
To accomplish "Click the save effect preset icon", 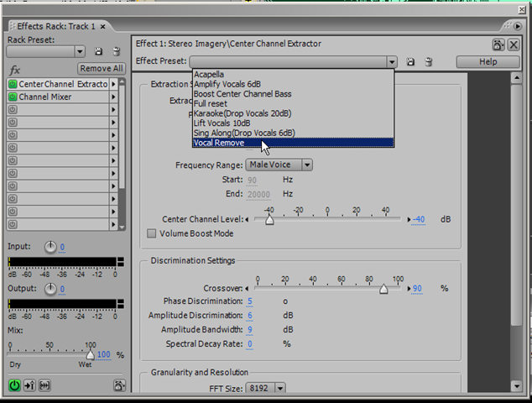I will pos(411,62).
